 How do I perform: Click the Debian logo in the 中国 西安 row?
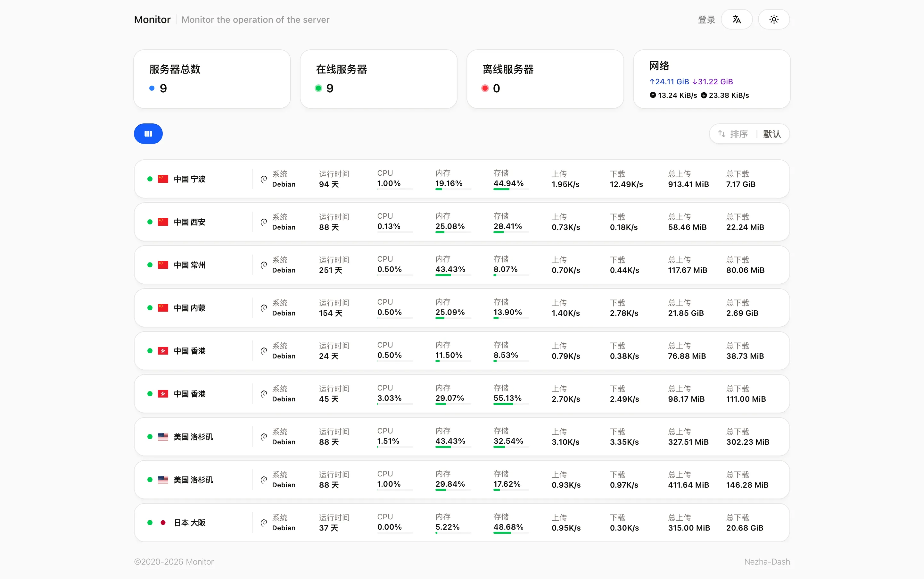(x=264, y=222)
